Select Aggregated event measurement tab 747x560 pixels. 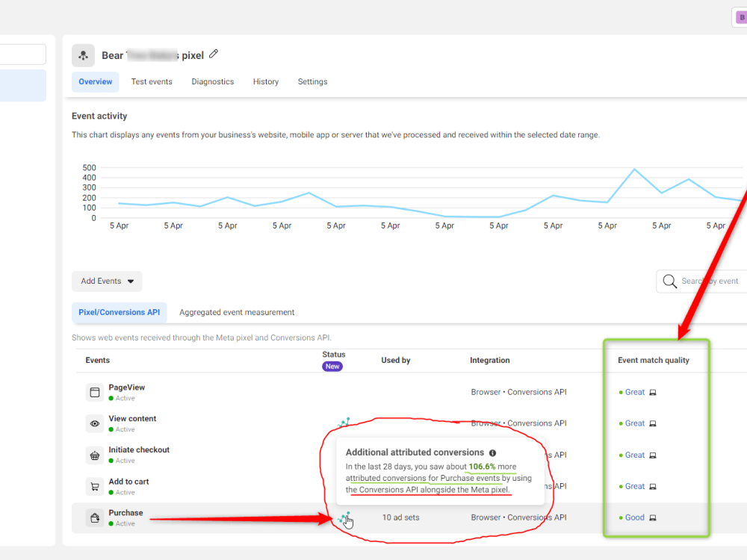click(237, 312)
